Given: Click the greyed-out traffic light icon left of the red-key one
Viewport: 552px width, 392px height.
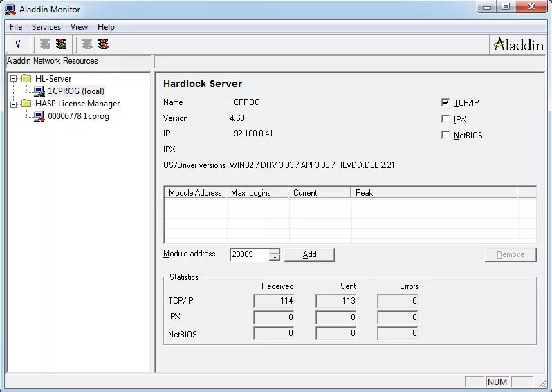Looking at the screenshot, I should pyautogui.click(x=87, y=44).
